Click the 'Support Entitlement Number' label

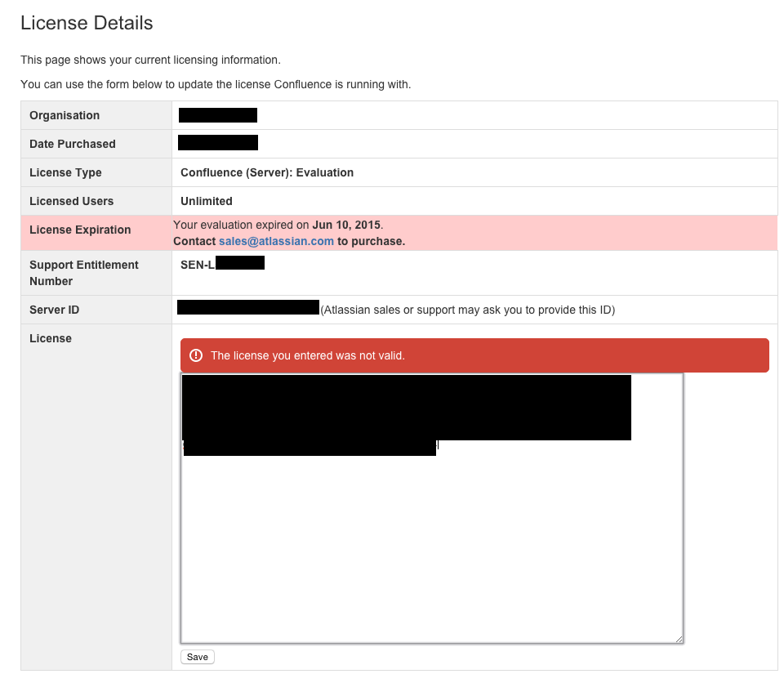tap(84, 273)
